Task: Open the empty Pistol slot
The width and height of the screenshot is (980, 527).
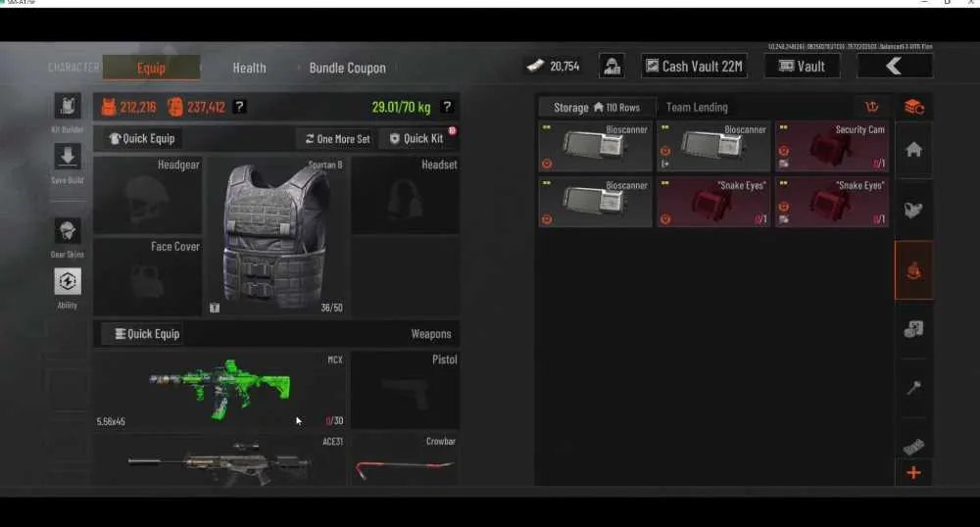Action: click(406, 390)
